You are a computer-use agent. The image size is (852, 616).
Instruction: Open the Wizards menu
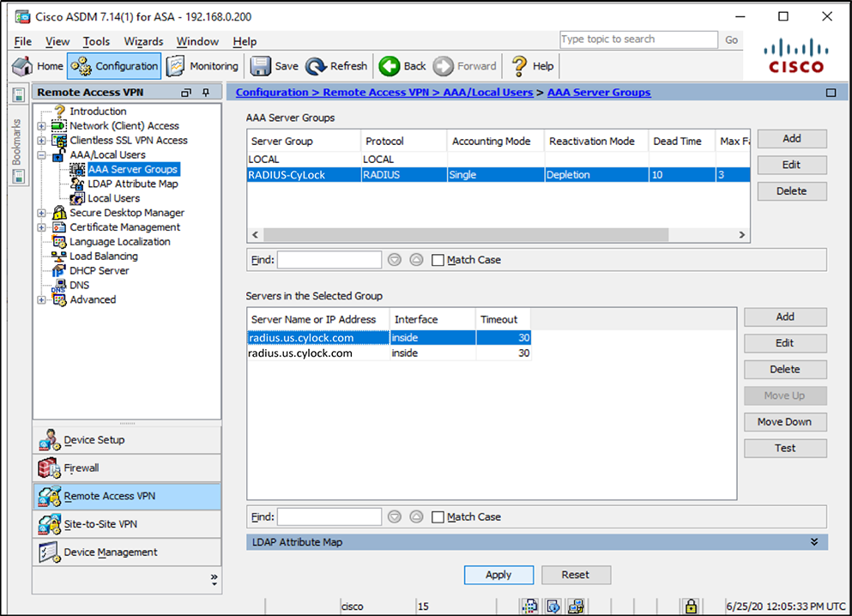click(x=143, y=41)
